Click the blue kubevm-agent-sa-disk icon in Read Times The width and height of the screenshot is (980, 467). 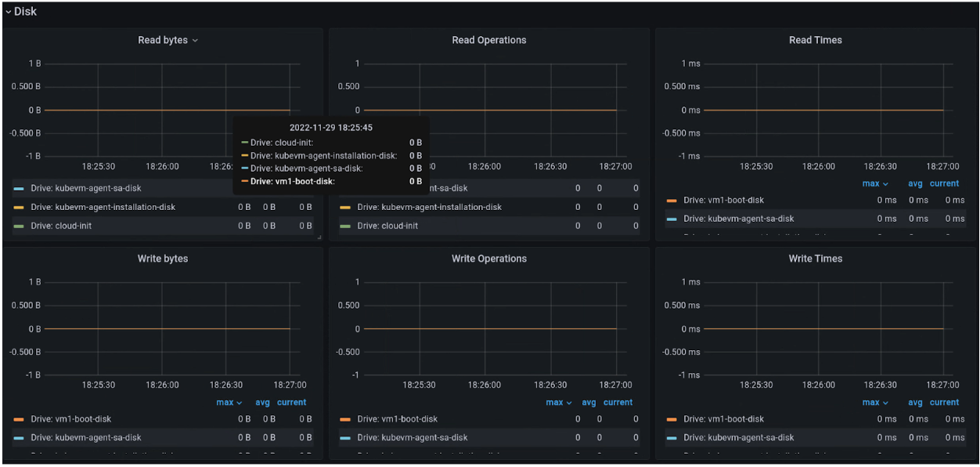click(x=670, y=219)
